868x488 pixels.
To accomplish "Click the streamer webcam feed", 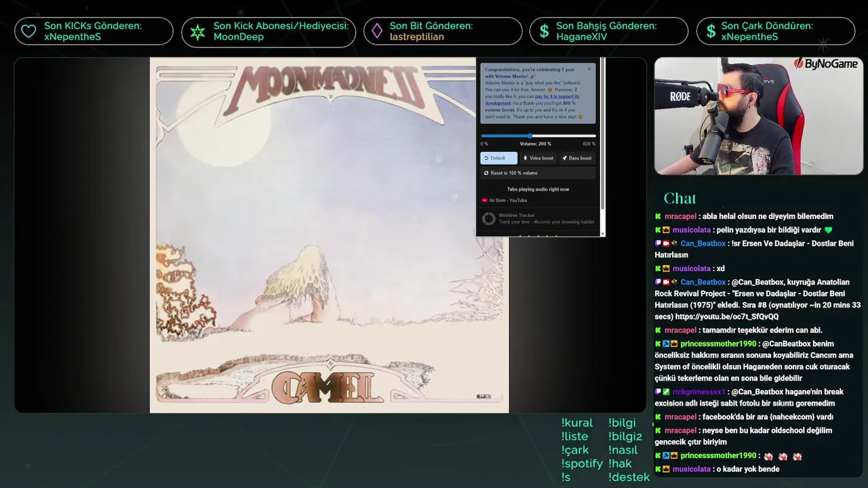I will tap(758, 116).
